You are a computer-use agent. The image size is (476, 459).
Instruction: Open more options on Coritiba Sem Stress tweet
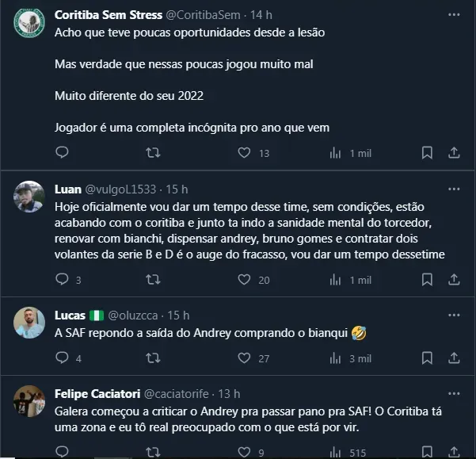click(x=454, y=14)
